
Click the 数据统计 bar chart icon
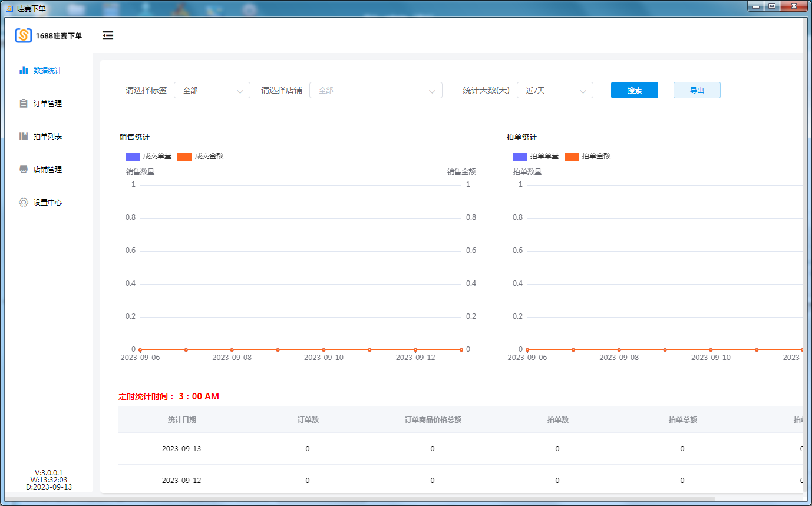click(x=24, y=70)
